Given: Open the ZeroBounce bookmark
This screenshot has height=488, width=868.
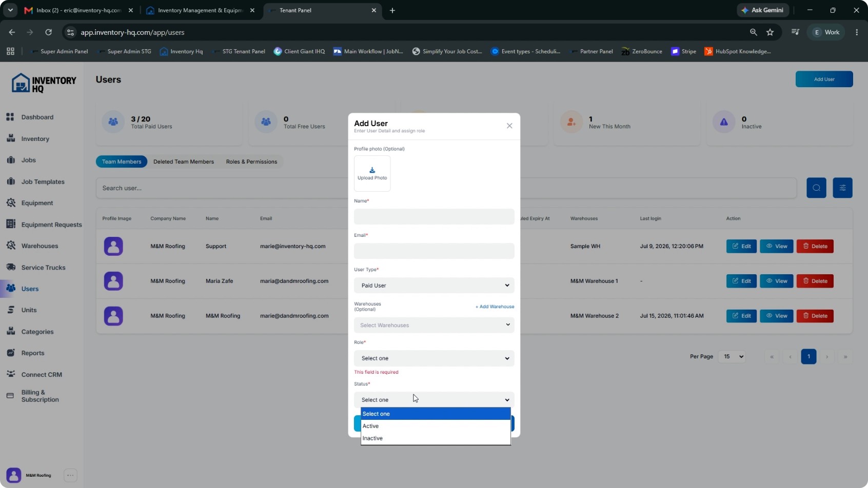Looking at the screenshot, I should pyautogui.click(x=641, y=51).
